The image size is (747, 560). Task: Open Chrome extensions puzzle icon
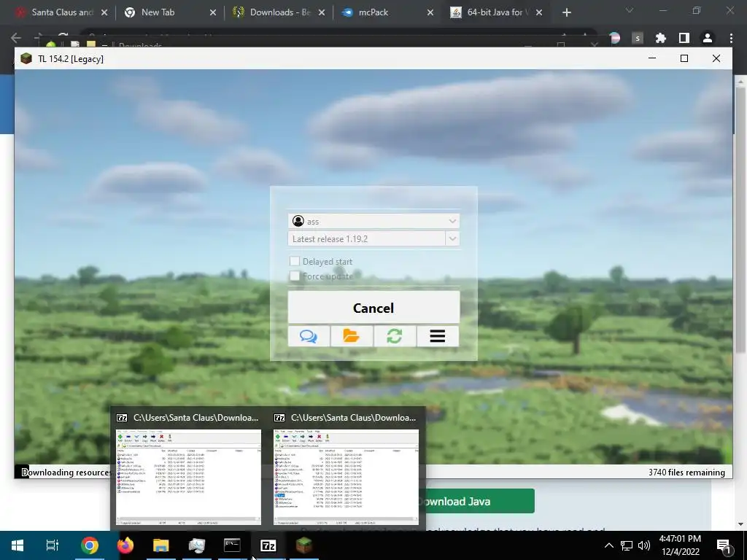point(661,38)
